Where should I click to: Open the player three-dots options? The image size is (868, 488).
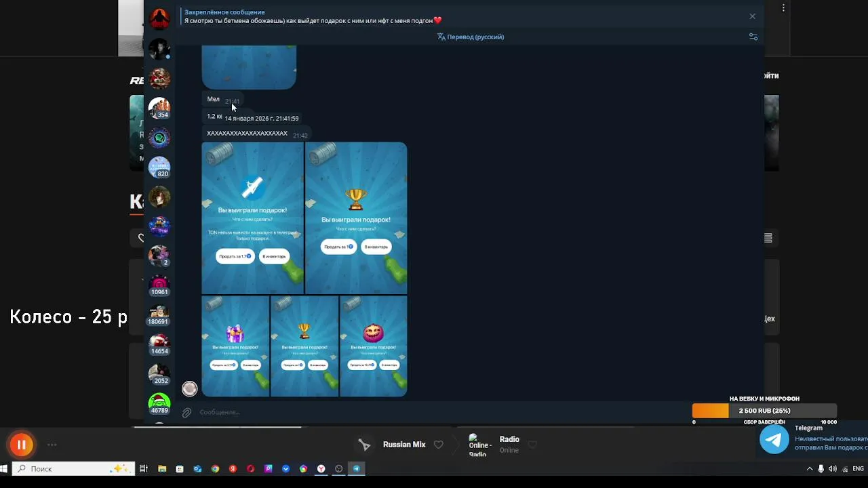(52, 445)
